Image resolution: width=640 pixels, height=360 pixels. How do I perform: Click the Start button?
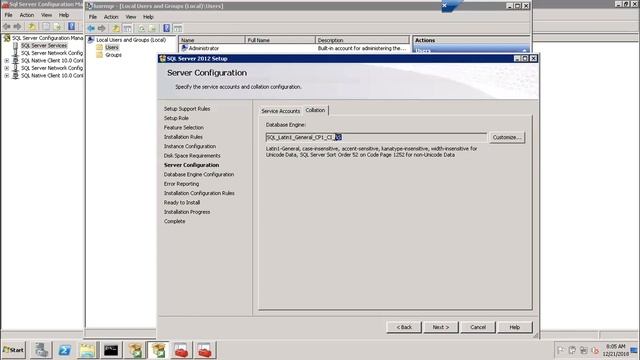point(14,350)
